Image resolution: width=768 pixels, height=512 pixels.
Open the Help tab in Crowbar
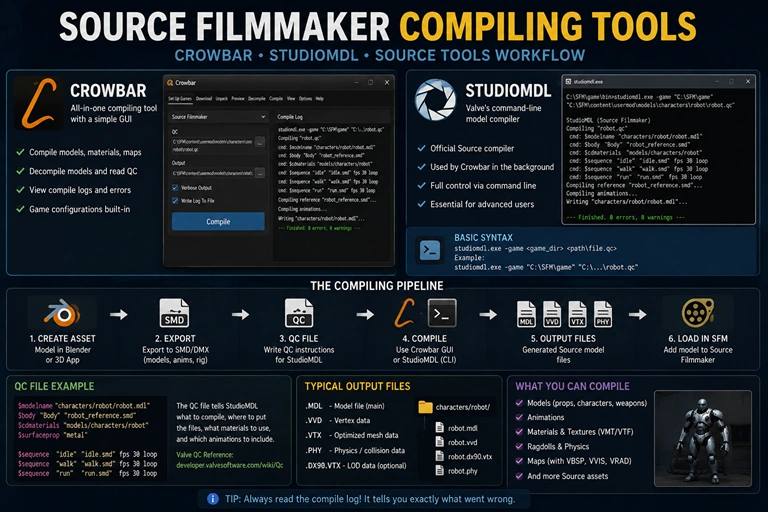[x=319, y=98]
